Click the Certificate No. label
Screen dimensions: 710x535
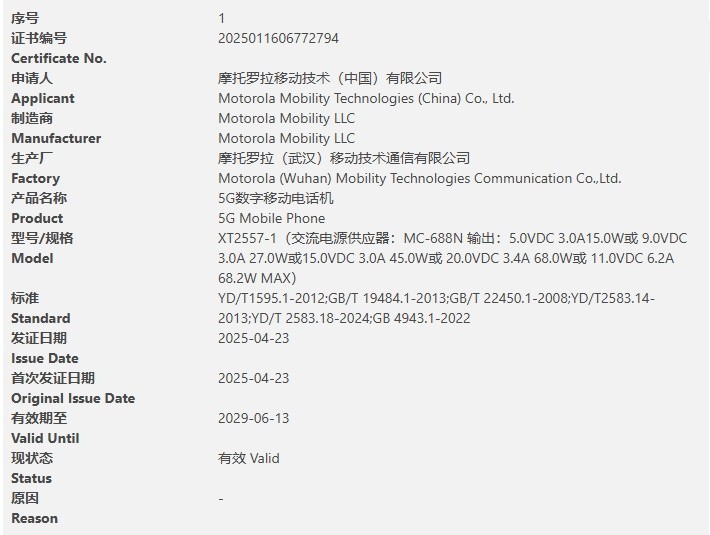click(59, 58)
